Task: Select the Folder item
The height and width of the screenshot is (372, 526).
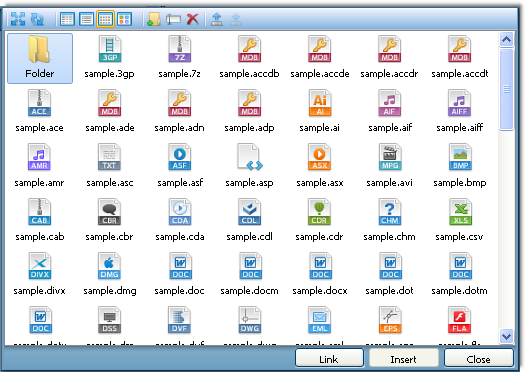Action: tap(40, 58)
